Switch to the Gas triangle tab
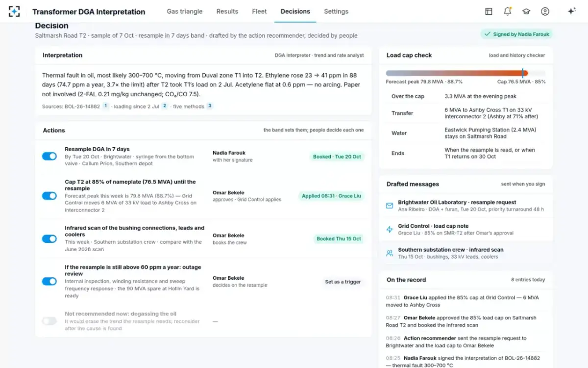 185,11
